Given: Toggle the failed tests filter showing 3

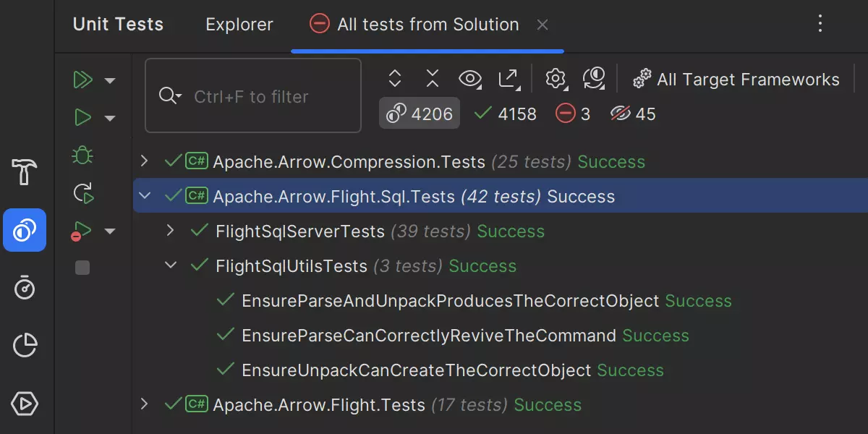Looking at the screenshot, I should (x=573, y=114).
